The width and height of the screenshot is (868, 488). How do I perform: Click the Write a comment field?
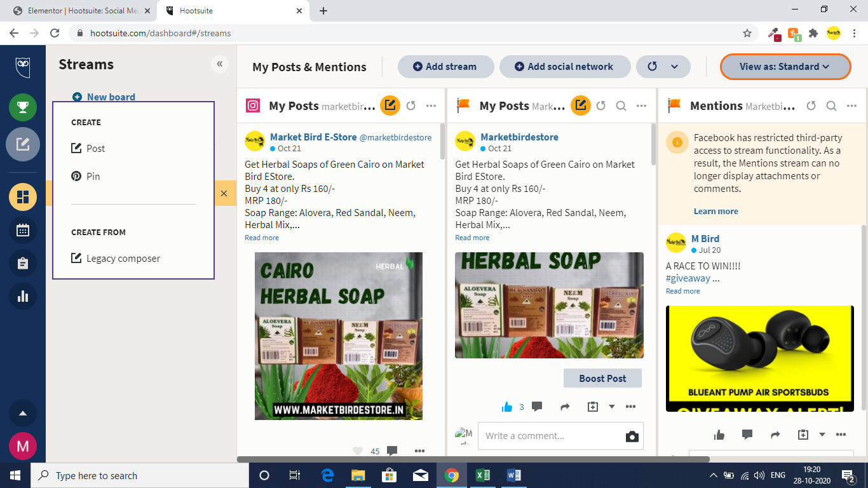[x=550, y=436]
